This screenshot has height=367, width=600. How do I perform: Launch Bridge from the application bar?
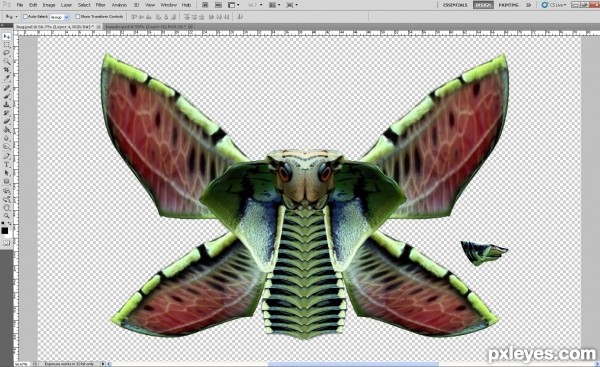tap(205, 5)
